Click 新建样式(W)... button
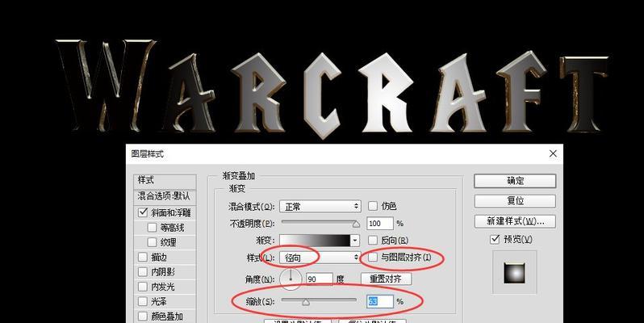 (515, 221)
